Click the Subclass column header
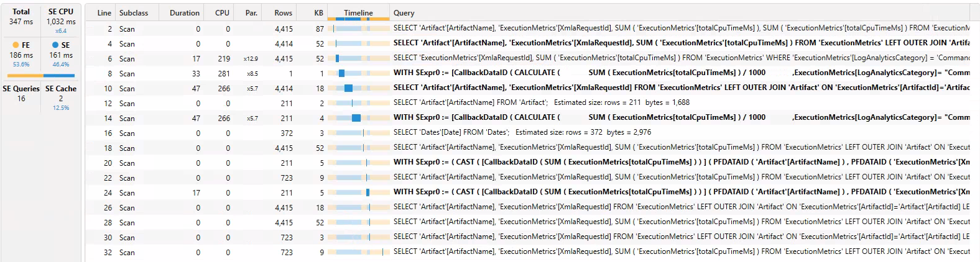Screen dimensions: 980x262 pos(134,13)
